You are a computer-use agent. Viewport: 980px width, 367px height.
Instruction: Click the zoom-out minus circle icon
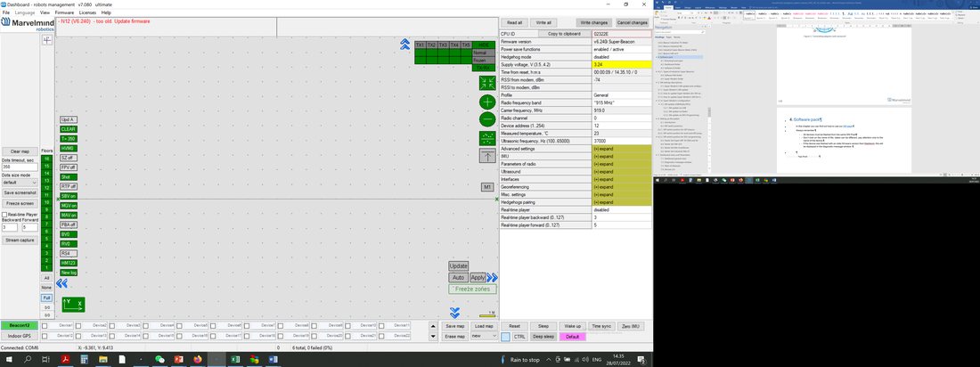pos(487,119)
